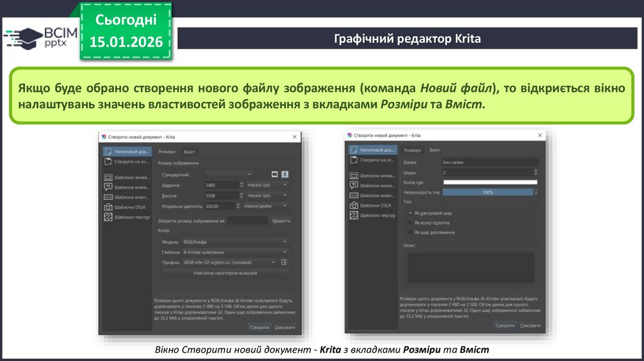Click the import profile icon next to Профіль
The width and height of the screenshot is (644, 361).
pos(284,262)
